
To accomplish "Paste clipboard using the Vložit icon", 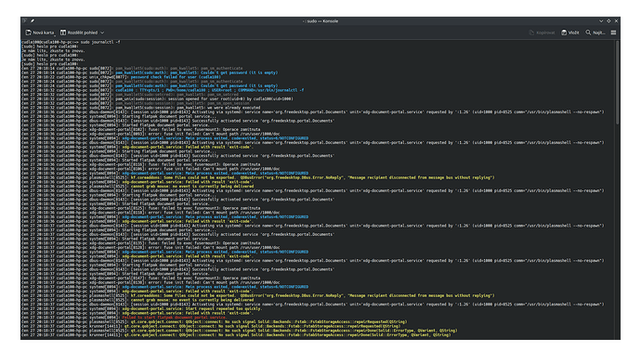I will pyautogui.click(x=569, y=32).
